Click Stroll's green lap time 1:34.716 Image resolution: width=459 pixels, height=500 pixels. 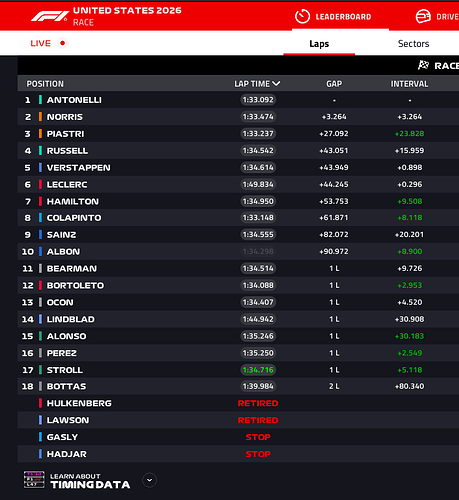258,370
